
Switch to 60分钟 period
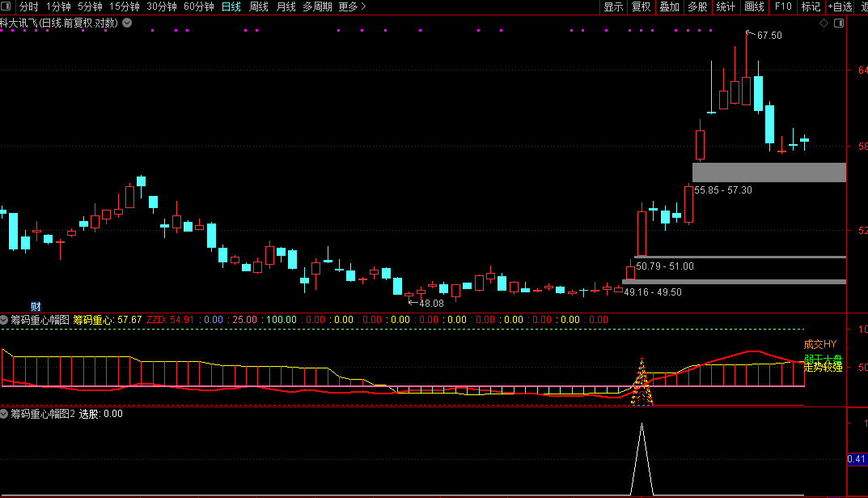(199, 6)
